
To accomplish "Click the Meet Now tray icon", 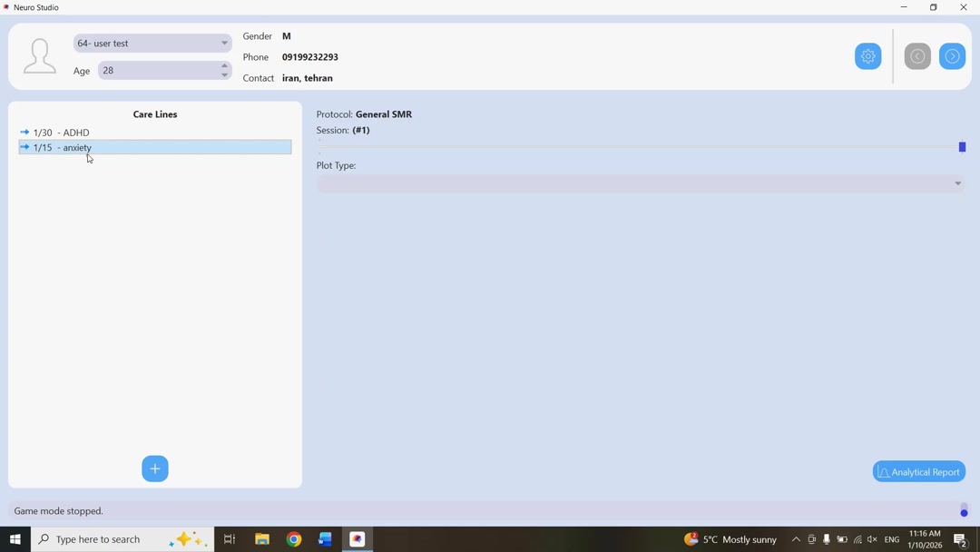I will 811,539.
